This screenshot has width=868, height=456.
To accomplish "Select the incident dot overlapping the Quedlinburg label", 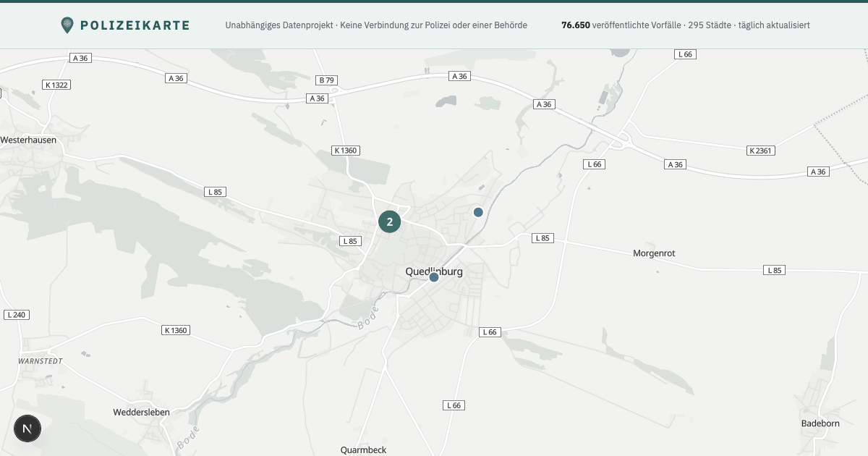I will tap(434, 277).
